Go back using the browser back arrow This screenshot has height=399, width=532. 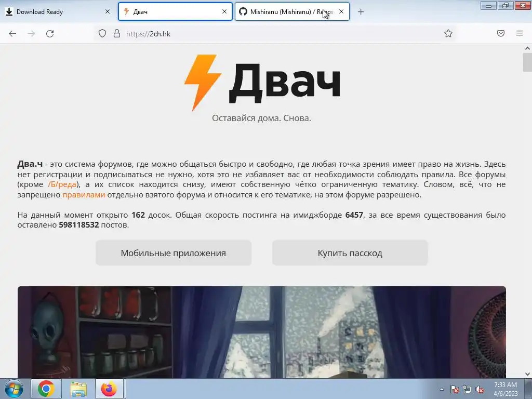(x=12, y=34)
